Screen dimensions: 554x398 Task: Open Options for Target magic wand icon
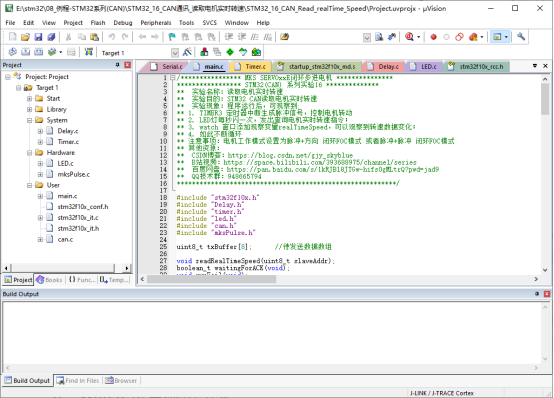[187, 52]
